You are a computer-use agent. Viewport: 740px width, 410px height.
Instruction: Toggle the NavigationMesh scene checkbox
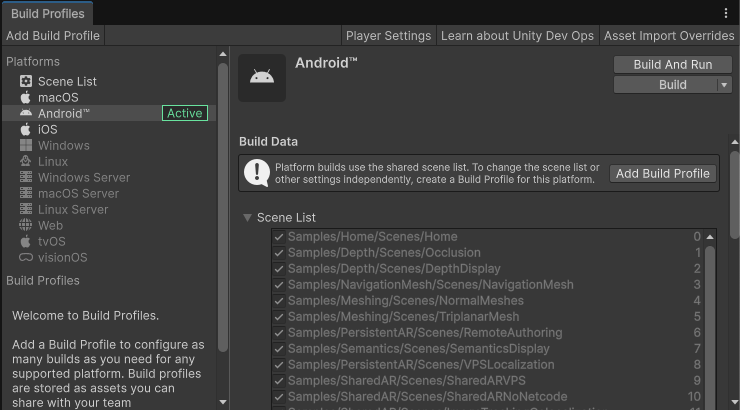279,285
